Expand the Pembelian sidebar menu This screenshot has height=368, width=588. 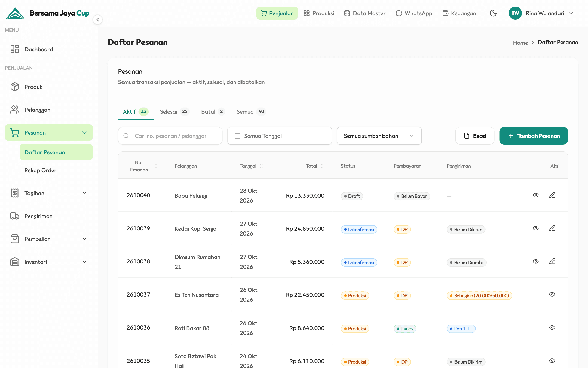click(49, 239)
